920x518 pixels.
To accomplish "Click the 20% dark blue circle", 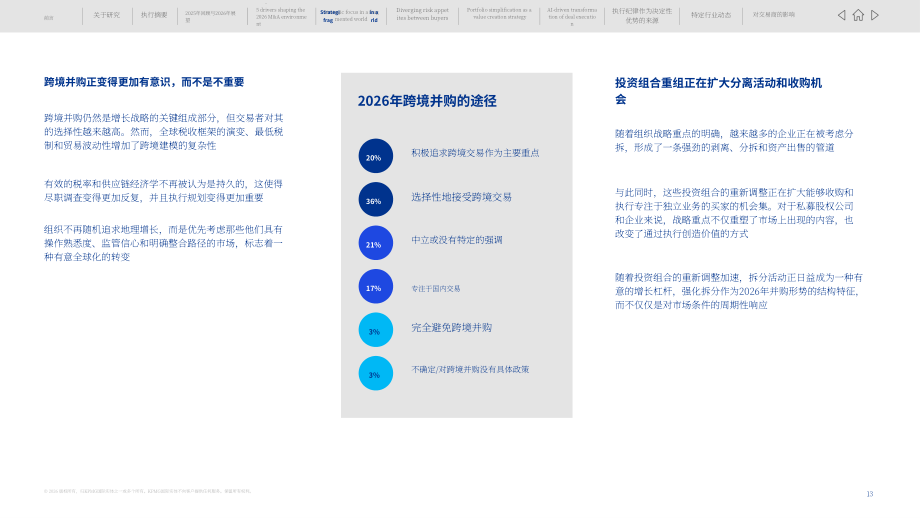I will (x=376, y=156).
